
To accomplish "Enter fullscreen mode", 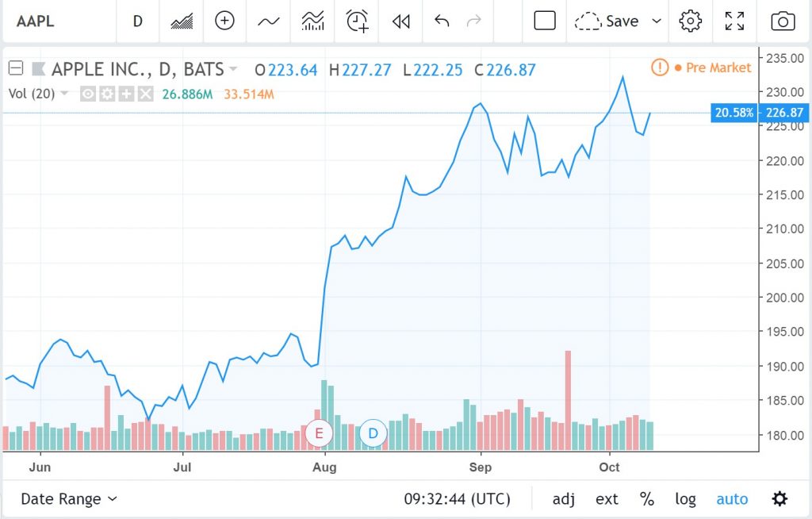I will coord(734,21).
